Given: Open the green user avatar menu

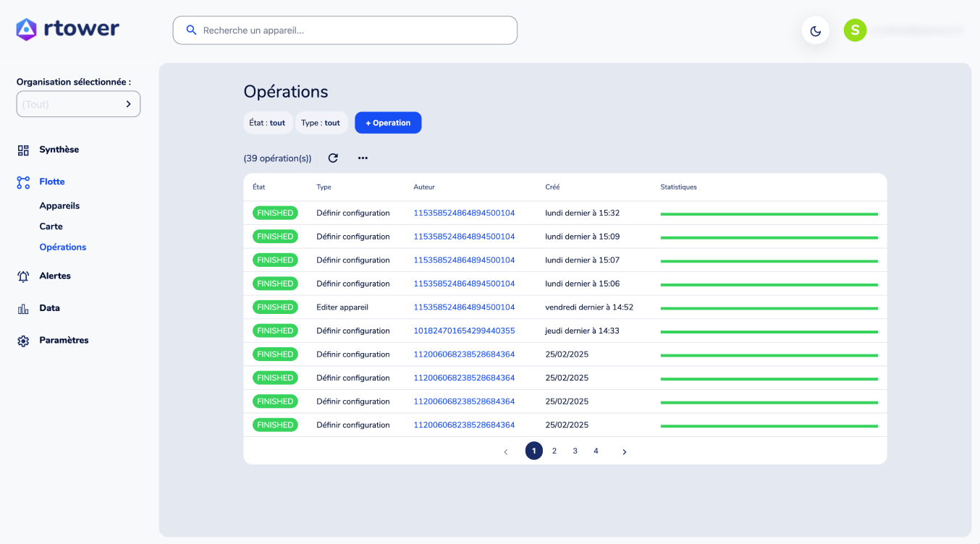Looking at the screenshot, I should pos(855,30).
